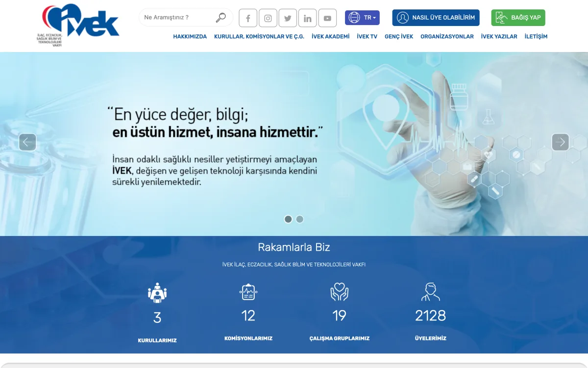Open the TR language dropdown
The height and width of the screenshot is (368, 588).
[x=362, y=18]
